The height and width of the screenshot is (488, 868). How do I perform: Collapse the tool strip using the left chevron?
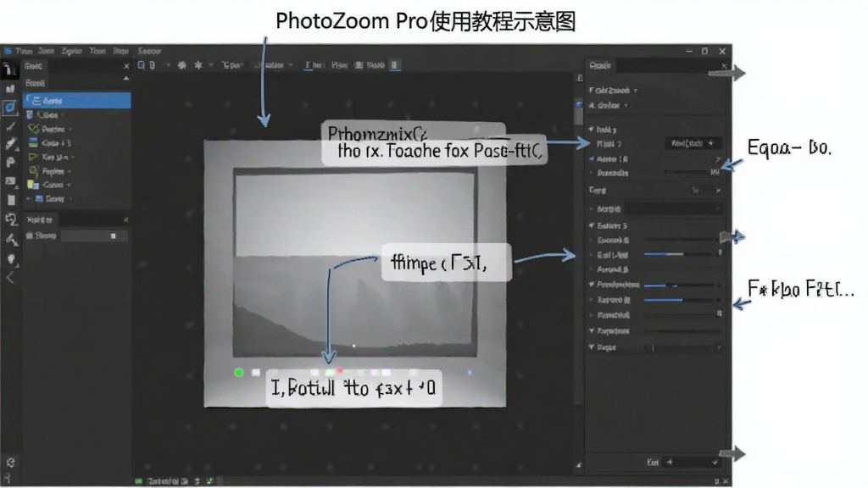10,277
